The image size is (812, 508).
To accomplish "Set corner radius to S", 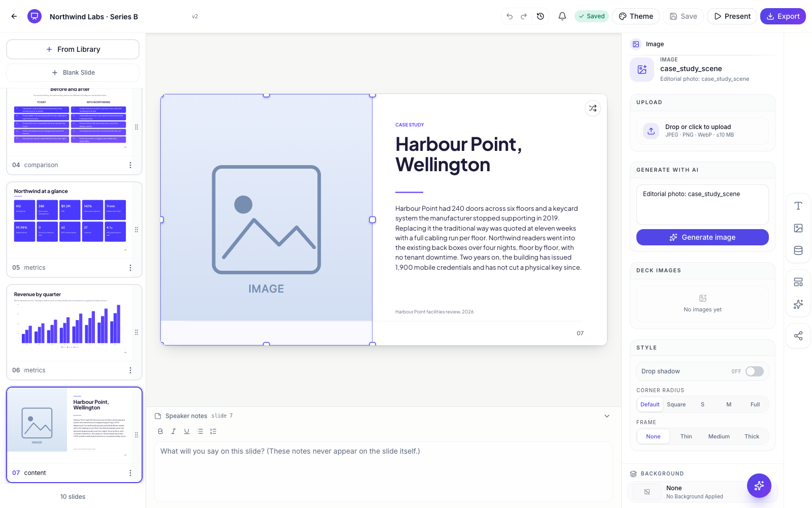I will click(702, 404).
